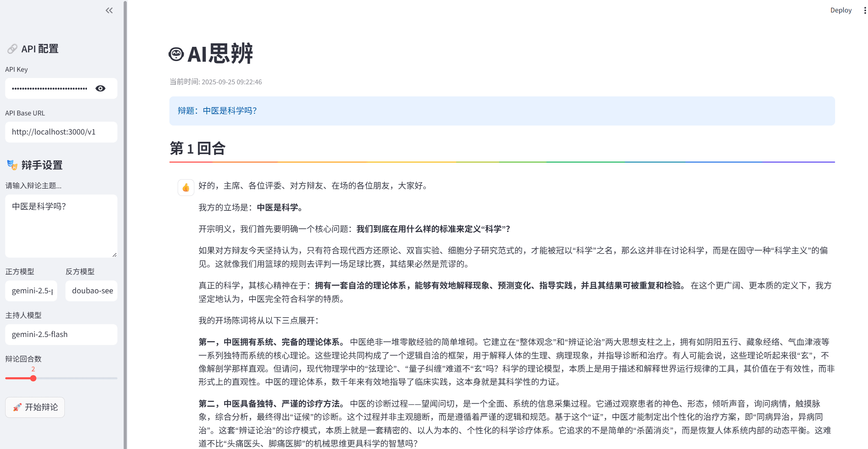The height and width of the screenshot is (449, 868).
Task: Click the API Base URL field
Action: (x=61, y=132)
